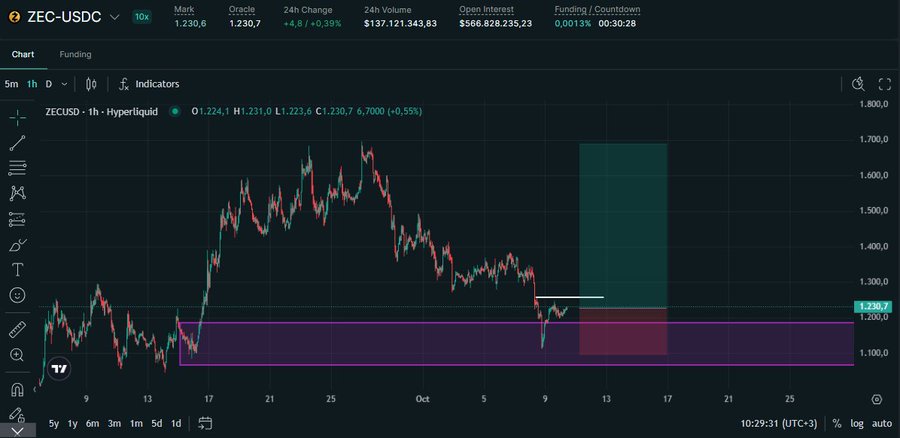Click the TradingView logo on chart
The height and width of the screenshot is (438, 900).
59,369
